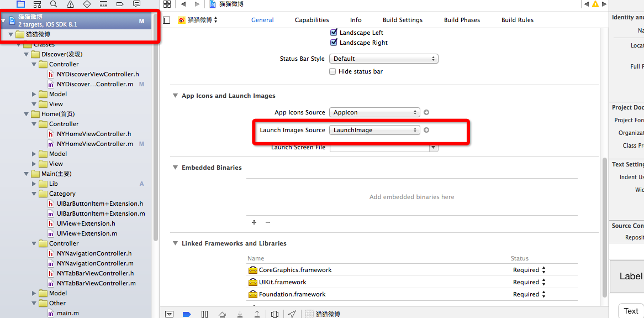The height and width of the screenshot is (318, 644).
Task: Collapse App Icons and Launch Images section
Action: [176, 96]
